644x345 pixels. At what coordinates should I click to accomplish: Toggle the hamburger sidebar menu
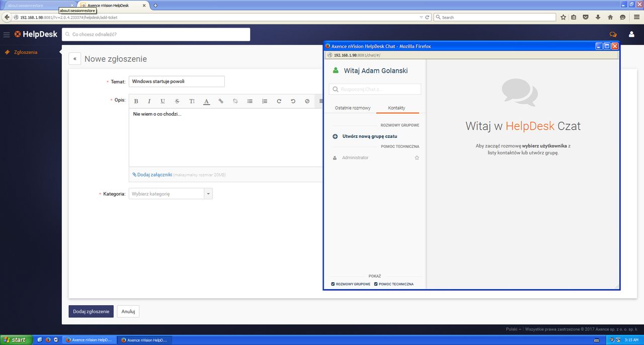click(7, 34)
